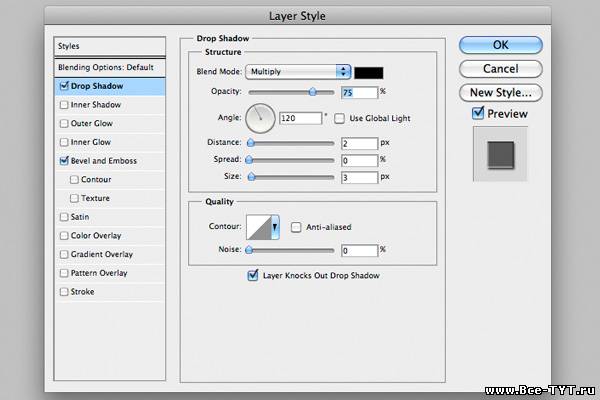
Task: Click the Opacity slider handle
Action: click(313, 91)
